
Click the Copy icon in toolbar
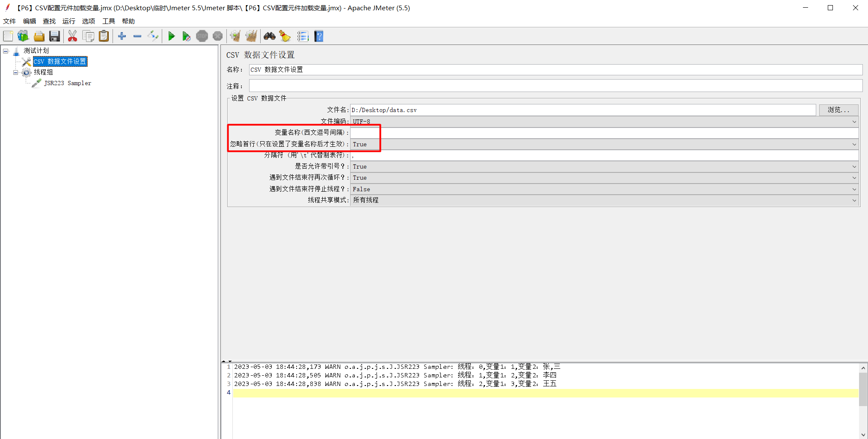(89, 36)
